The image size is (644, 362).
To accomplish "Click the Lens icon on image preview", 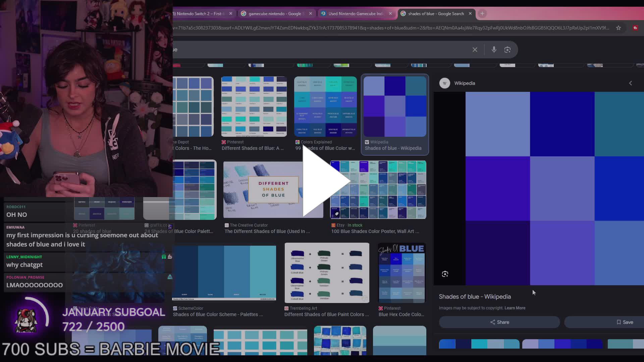I will point(445,274).
